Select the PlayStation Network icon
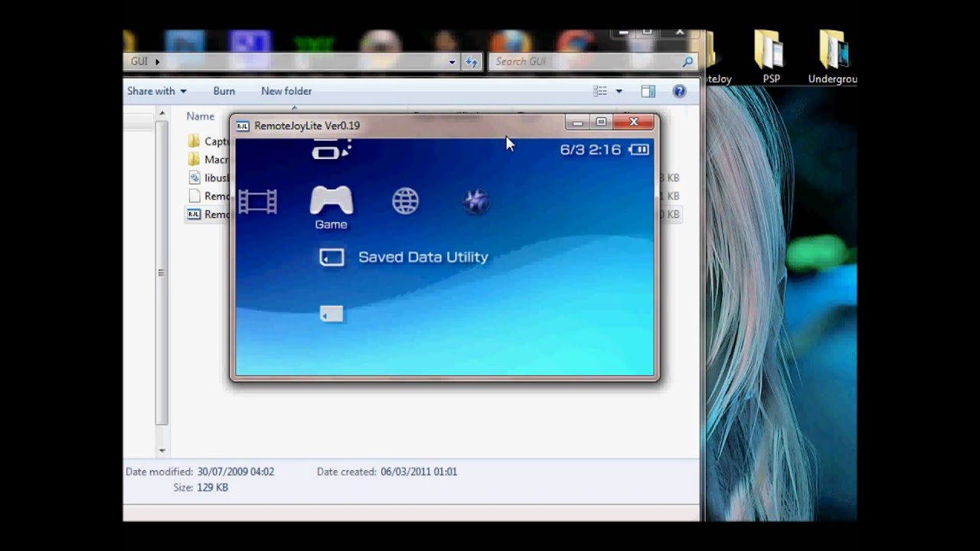This screenshot has height=551, width=980. pos(475,201)
